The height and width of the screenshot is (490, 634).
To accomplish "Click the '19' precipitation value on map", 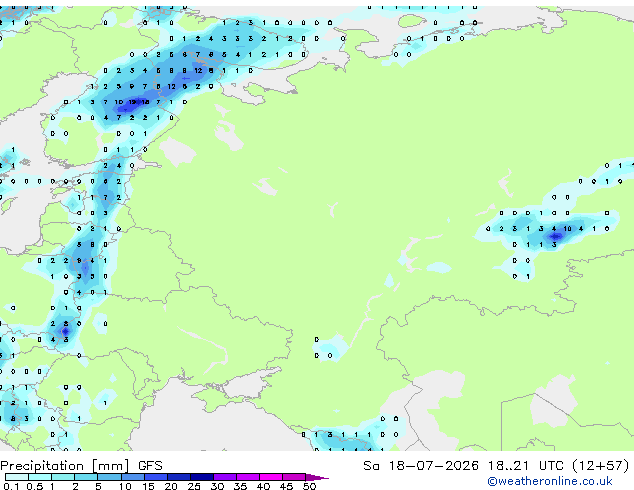I will tap(132, 102).
